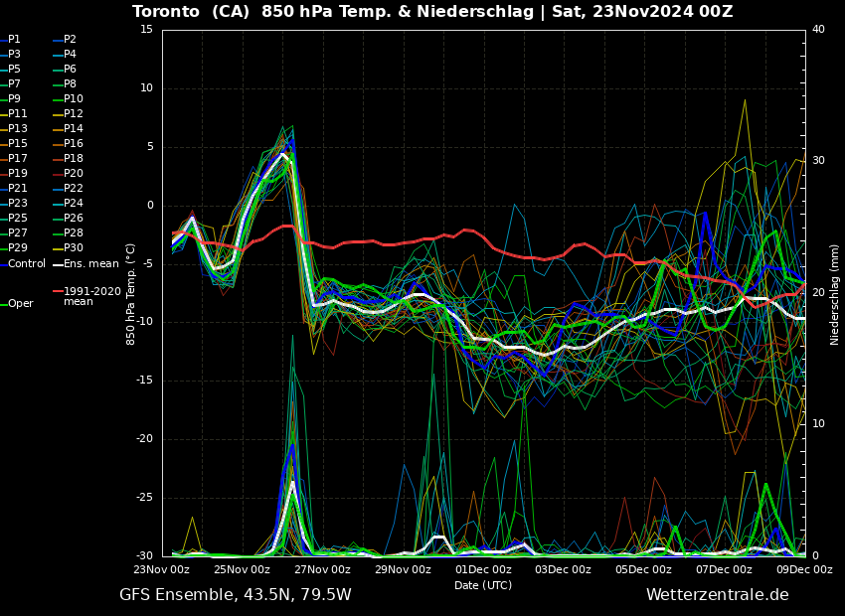The width and height of the screenshot is (845, 616).
Task: Click the Wetterzentrale.de text
Action: pos(717,595)
